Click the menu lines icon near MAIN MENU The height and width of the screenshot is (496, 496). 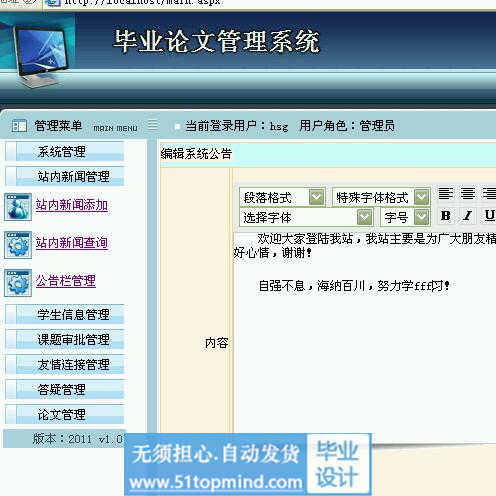(153, 125)
